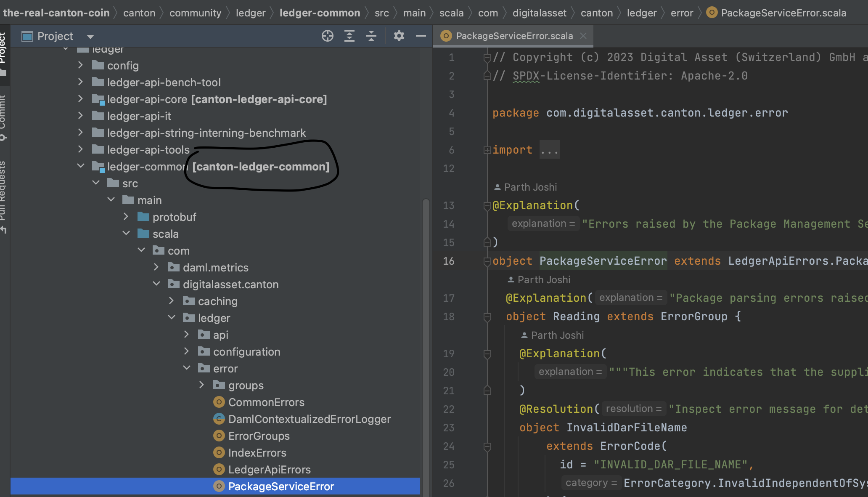Select the IndexErrors object file

click(x=257, y=453)
